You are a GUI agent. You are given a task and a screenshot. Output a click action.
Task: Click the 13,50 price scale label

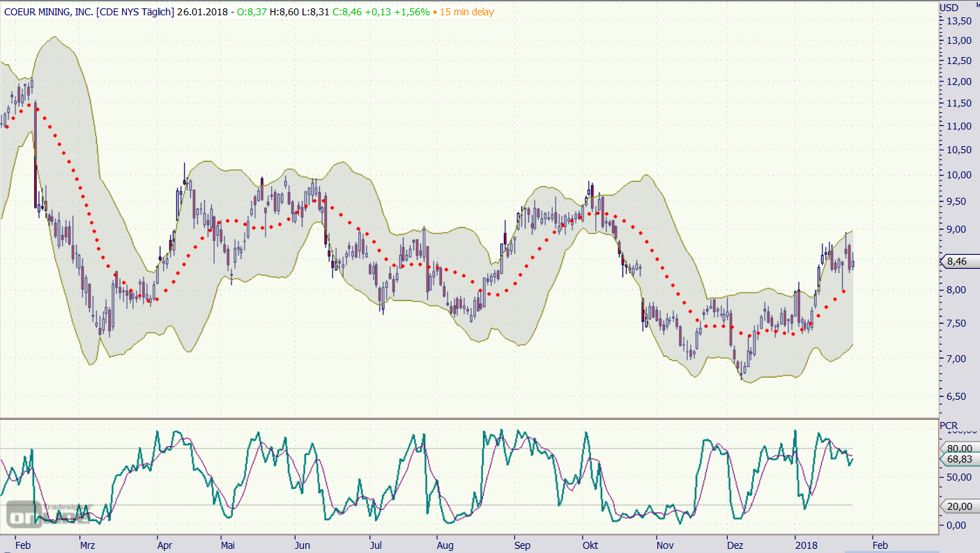point(958,21)
